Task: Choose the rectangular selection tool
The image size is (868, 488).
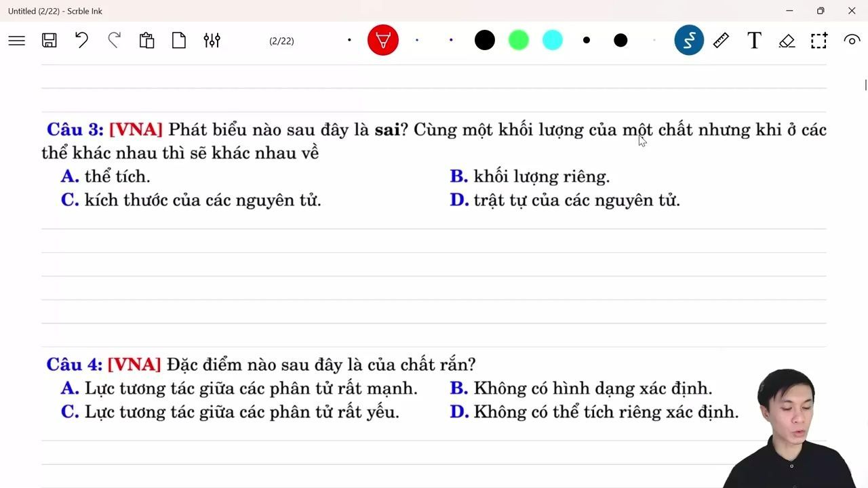Action: coord(819,41)
